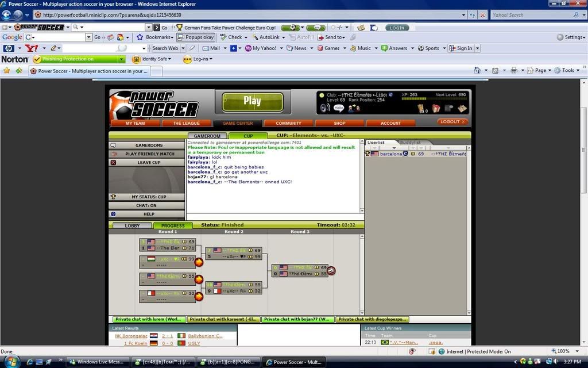Open the final match replay film icon
588x368 pixels.
[331, 270]
